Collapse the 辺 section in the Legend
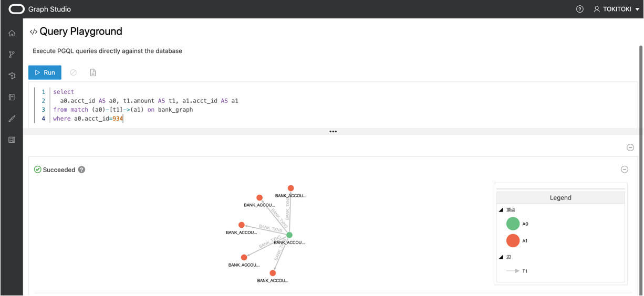 pyautogui.click(x=501, y=257)
